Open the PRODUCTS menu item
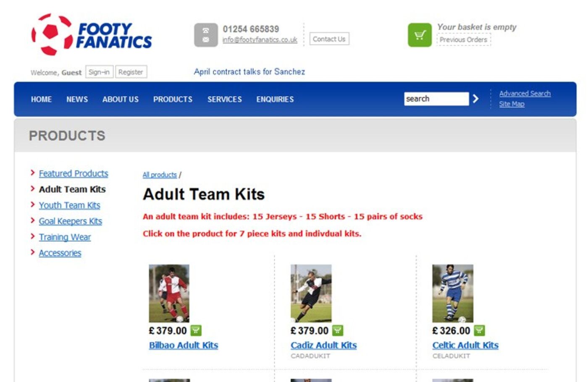This screenshot has width=588, height=382. [x=173, y=99]
